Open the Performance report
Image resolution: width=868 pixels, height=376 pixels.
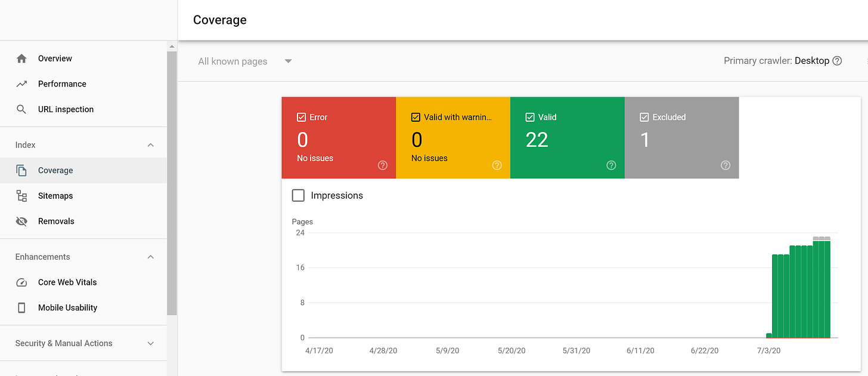tap(83, 84)
